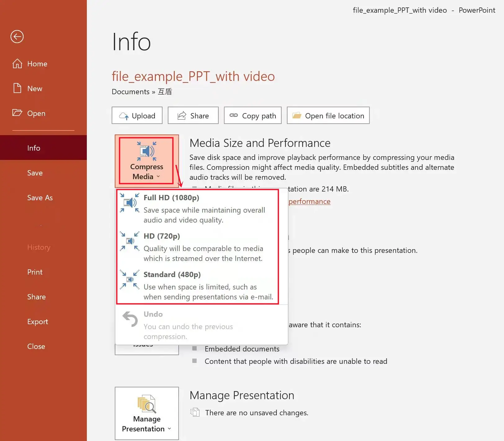504x441 pixels.
Task: Open the Compress Media dropdown chevron
Action: (159, 176)
